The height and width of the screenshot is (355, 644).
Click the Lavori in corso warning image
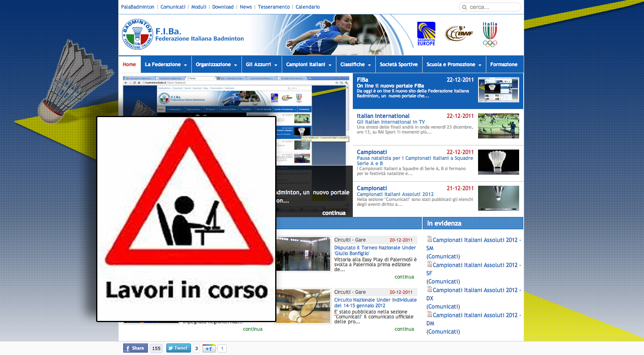point(186,219)
